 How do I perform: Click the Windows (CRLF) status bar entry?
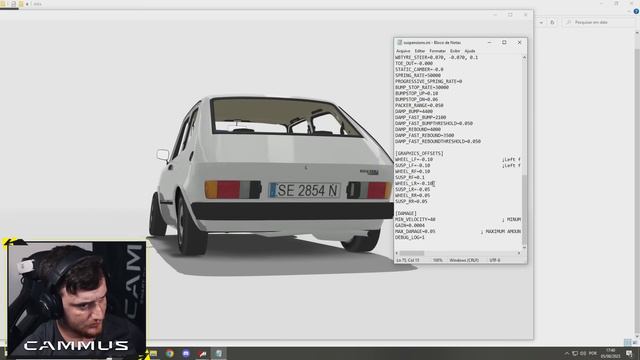[464, 260]
